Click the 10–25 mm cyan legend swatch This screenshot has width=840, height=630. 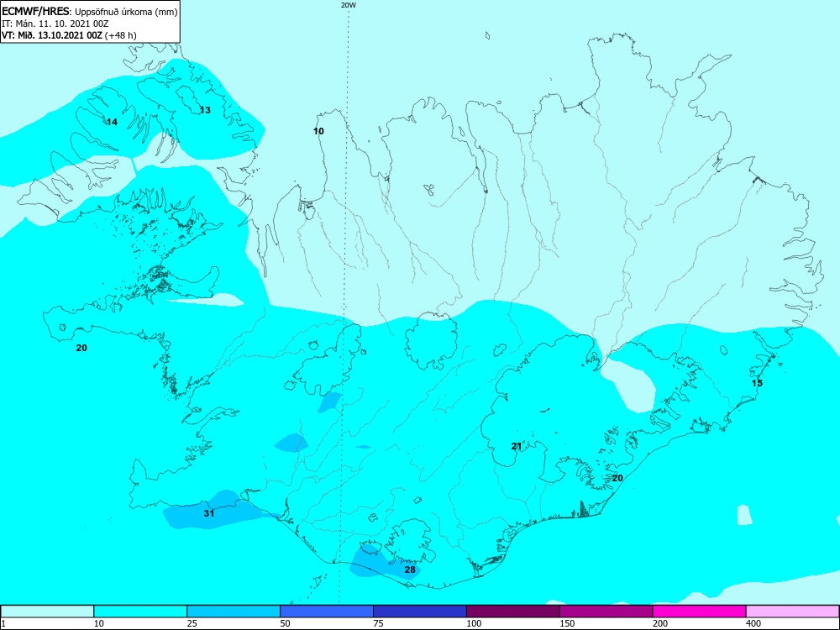[x=140, y=612]
